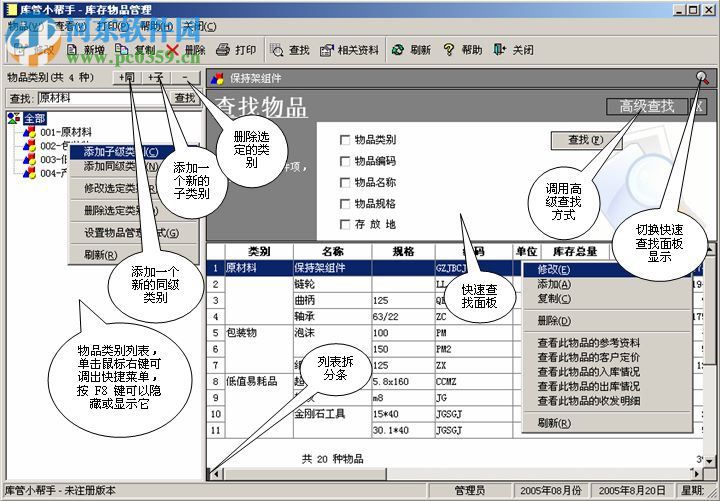Click the 2005年8月20日 status bar entry

tap(632, 490)
